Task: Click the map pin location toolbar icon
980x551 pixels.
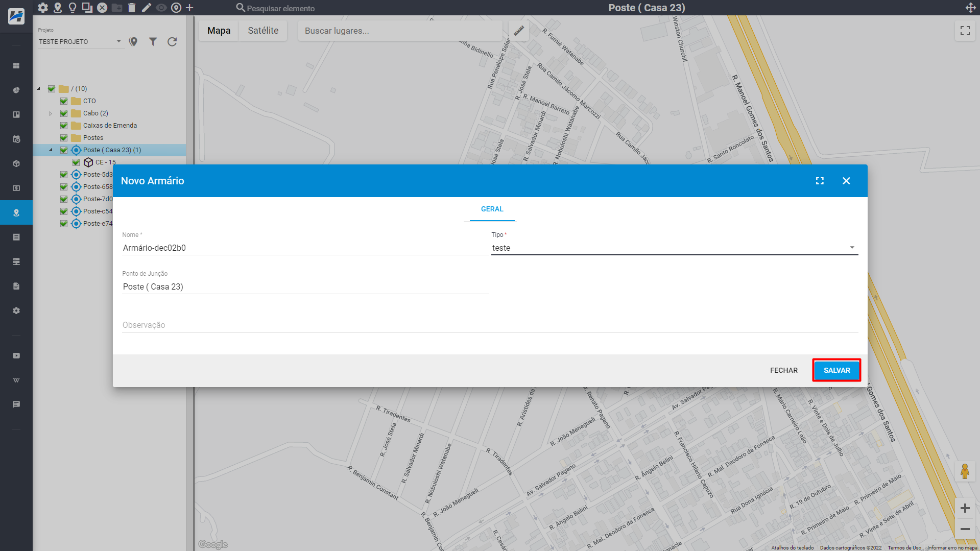Action: (58, 8)
